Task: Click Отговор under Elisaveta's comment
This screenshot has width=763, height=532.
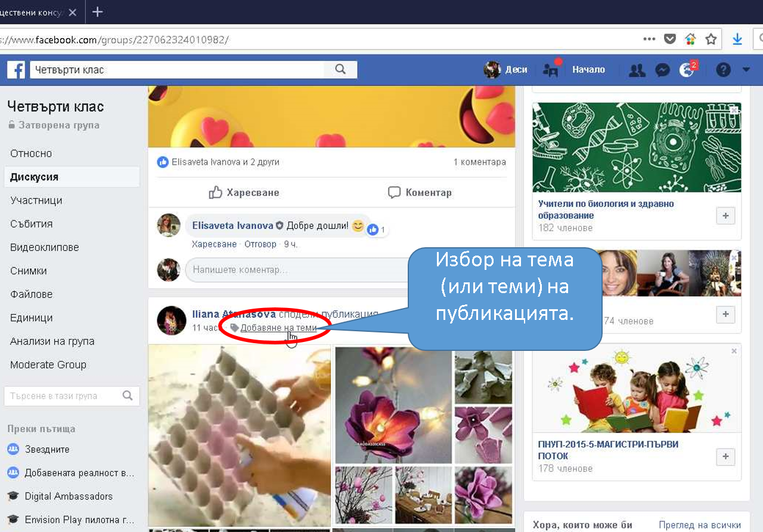Action: [260, 244]
